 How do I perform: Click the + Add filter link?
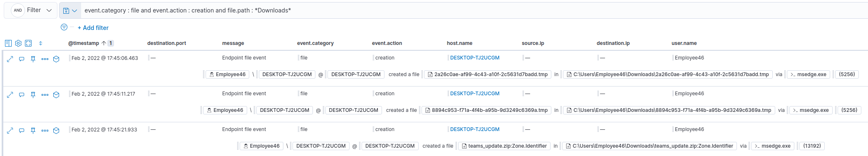click(93, 28)
